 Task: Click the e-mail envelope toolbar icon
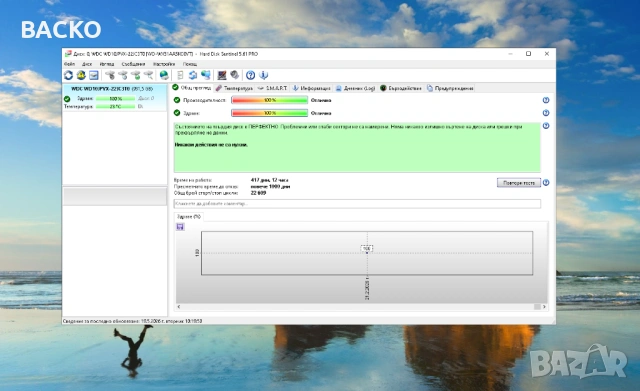tap(94, 75)
